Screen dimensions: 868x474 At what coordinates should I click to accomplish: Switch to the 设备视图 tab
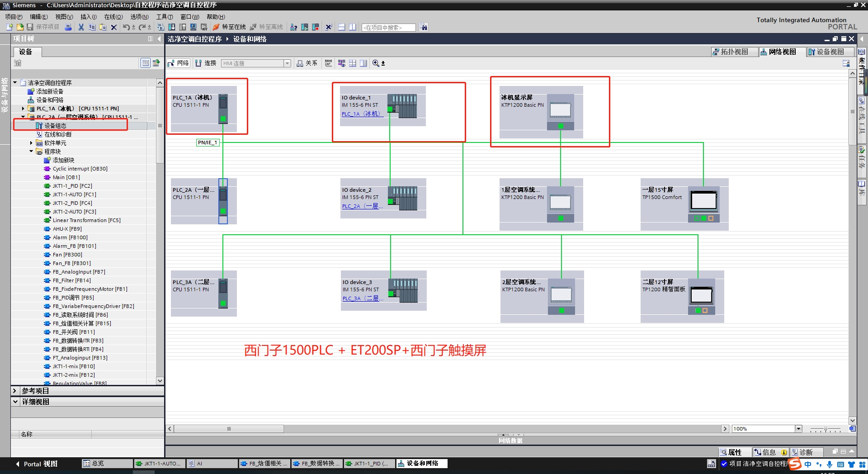pos(830,52)
